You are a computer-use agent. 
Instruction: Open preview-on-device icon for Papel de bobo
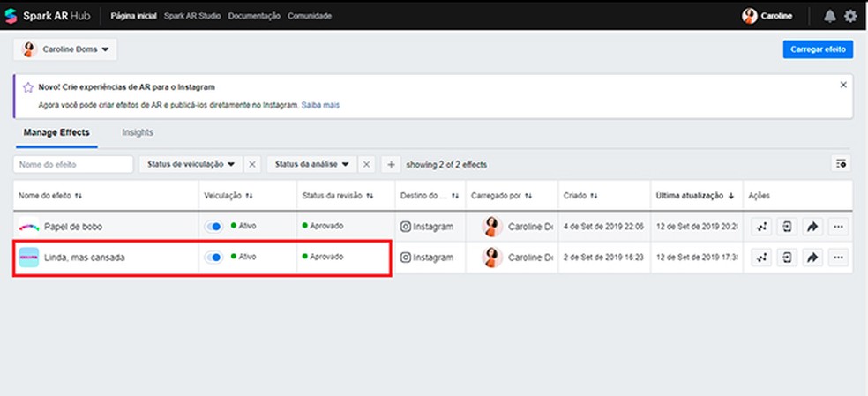coord(787,227)
